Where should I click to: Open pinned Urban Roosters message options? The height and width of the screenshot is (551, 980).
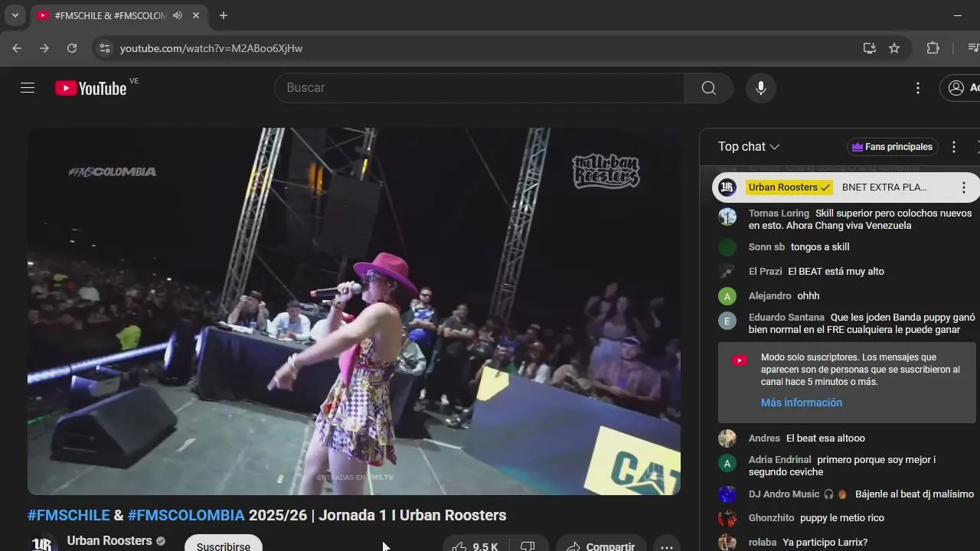click(964, 187)
